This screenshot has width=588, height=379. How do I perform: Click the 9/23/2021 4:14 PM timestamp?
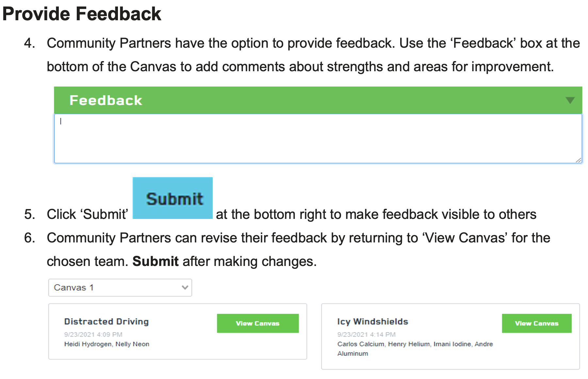point(366,334)
